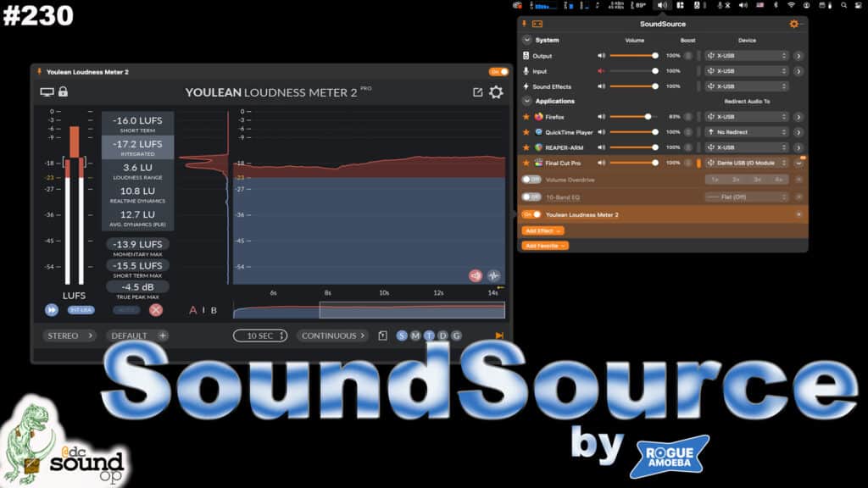This screenshot has height=488, width=868.
Task: Click the pop-out window icon in Youlean
Action: pyautogui.click(x=478, y=92)
